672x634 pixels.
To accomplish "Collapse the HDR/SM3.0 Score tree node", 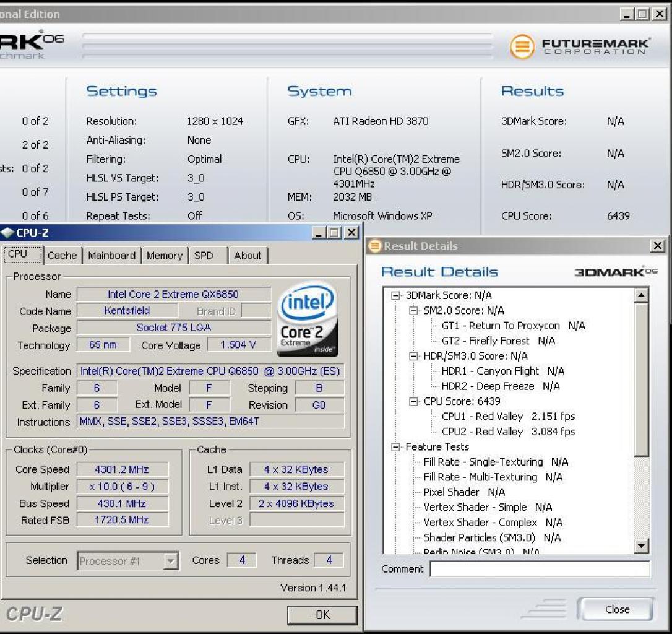I will (413, 356).
